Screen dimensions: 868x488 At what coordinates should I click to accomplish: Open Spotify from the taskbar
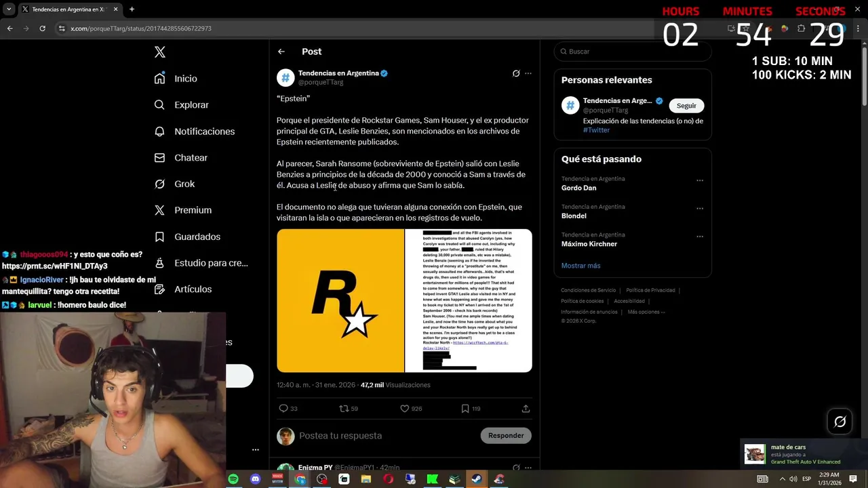click(x=233, y=479)
